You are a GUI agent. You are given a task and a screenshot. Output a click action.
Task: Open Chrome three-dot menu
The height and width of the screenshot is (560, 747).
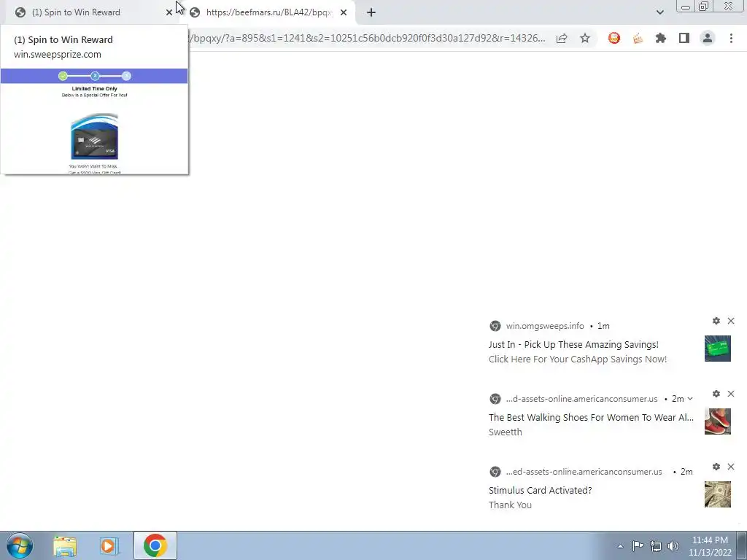[x=731, y=38]
